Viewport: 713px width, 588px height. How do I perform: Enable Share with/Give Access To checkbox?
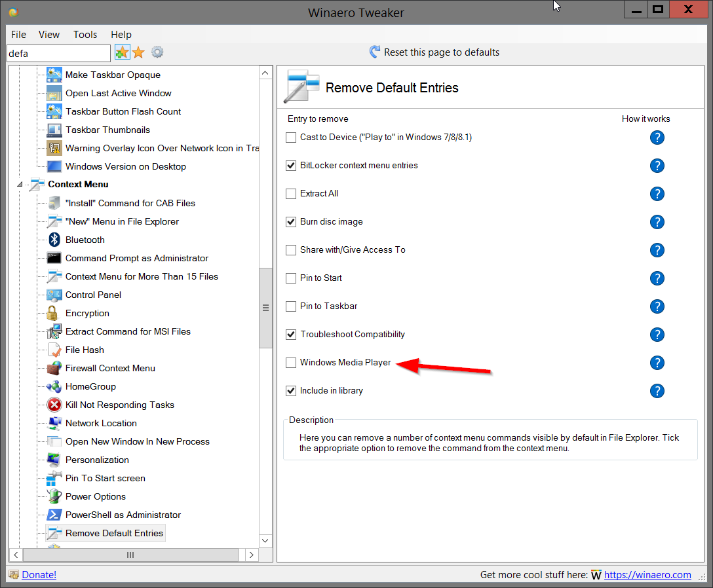coord(291,250)
